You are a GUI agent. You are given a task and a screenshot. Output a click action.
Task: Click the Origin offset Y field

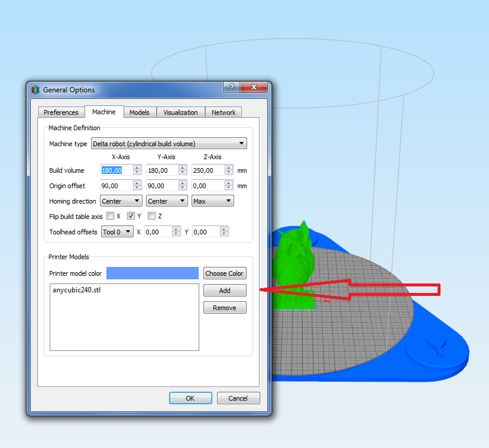pyautogui.click(x=163, y=186)
